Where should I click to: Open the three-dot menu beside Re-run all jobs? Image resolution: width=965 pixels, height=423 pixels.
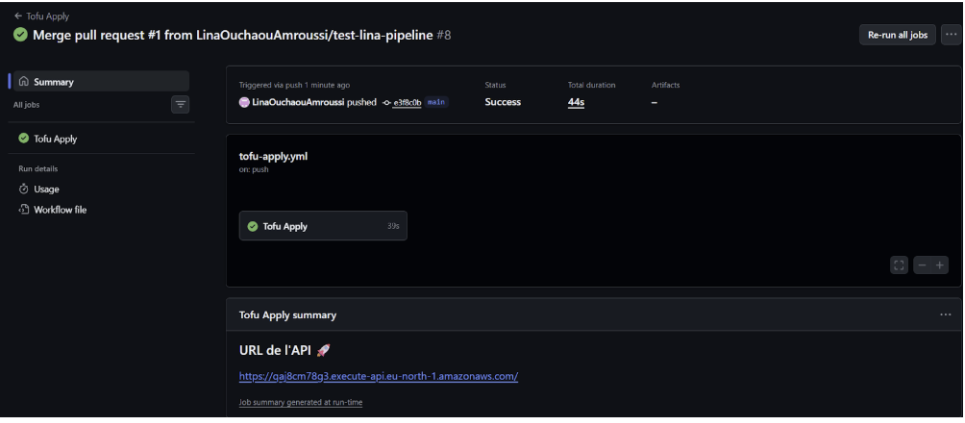950,35
